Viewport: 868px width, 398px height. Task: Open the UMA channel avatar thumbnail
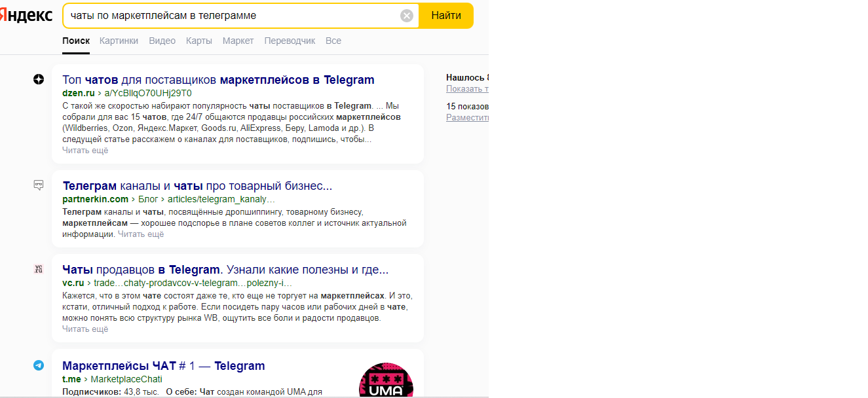(x=385, y=381)
